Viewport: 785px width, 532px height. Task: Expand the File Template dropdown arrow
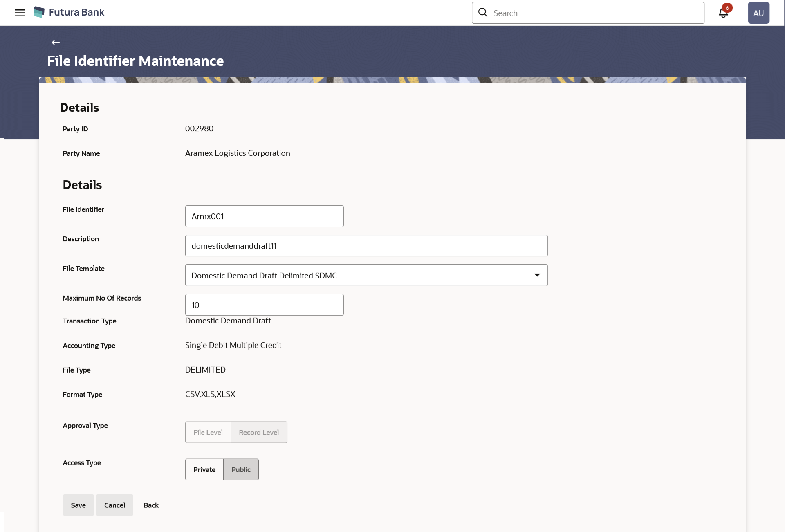coord(537,275)
